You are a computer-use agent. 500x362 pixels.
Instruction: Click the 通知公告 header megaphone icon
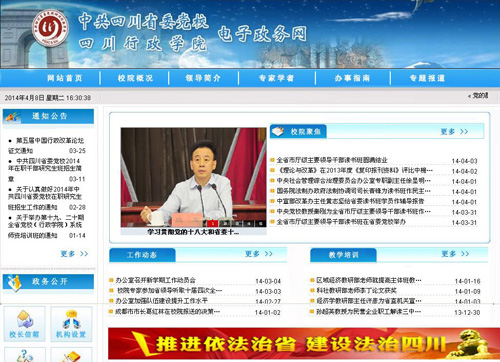click(x=13, y=117)
